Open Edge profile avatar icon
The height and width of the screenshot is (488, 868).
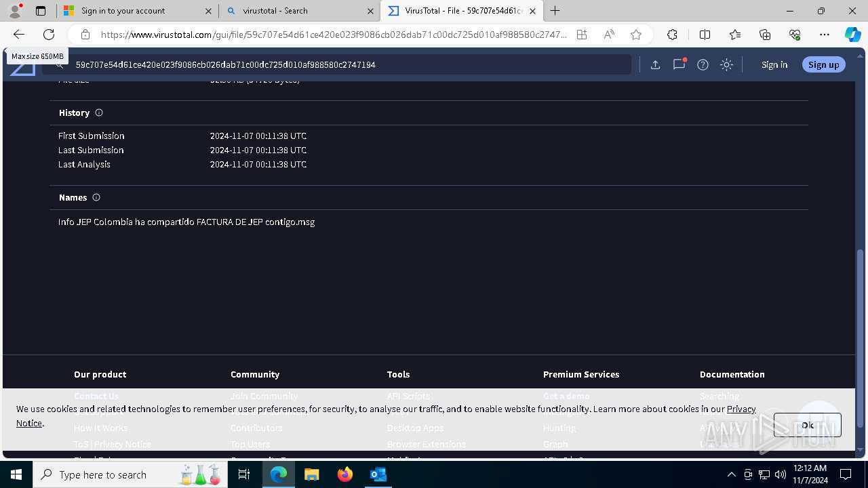(15, 11)
